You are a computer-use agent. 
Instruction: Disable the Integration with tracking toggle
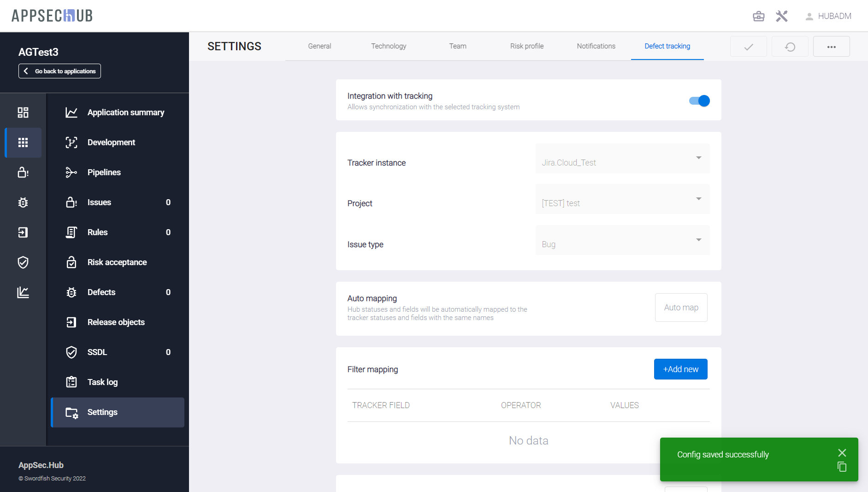point(699,101)
